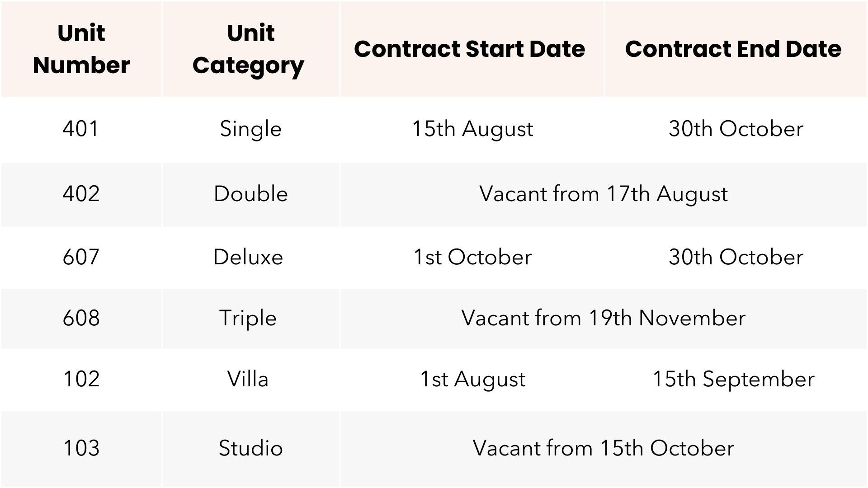Image resolution: width=868 pixels, height=488 pixels.
Task: Select the Contract Start Date header
Action: [469, 49]
